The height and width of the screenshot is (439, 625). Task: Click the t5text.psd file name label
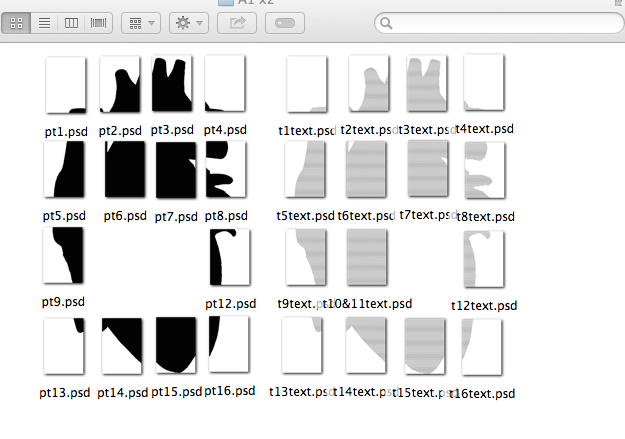(x=305, y=216)
